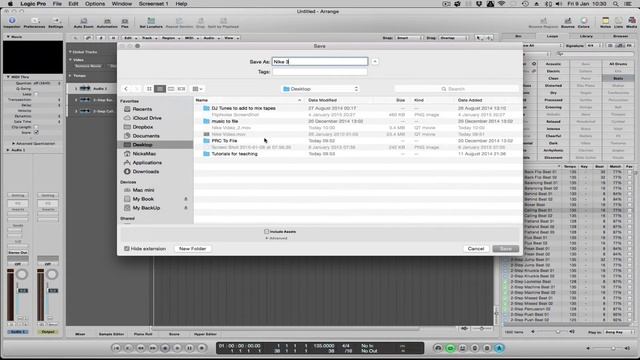Select Applications in the sidebar
The image size is (640, 360).
(x=147, y=162)
